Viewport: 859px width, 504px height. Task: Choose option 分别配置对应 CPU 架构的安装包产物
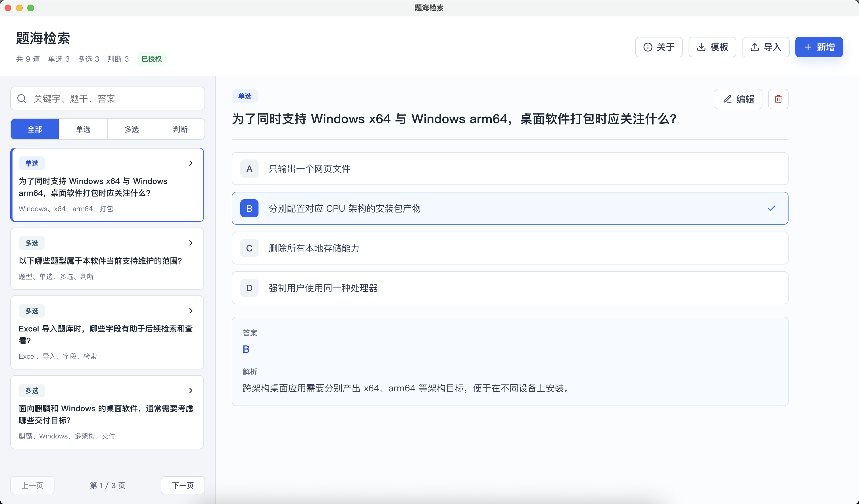pos(510,208)
